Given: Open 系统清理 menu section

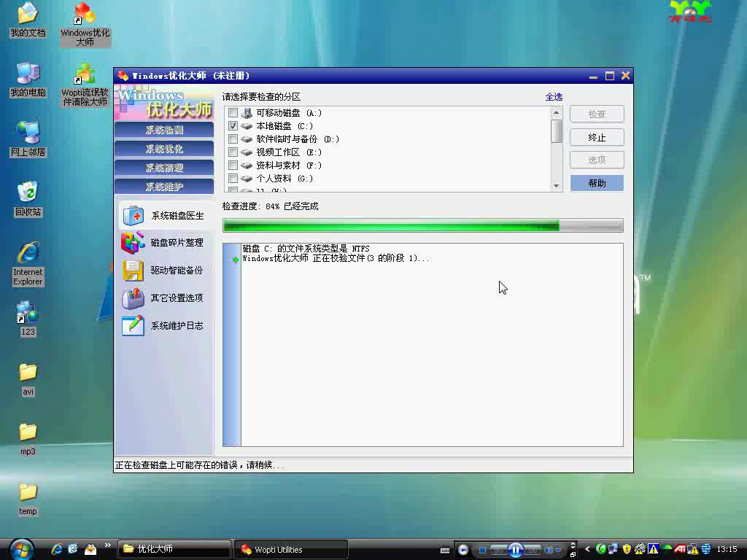Looking at the screenshot, I should pos(164,168).
